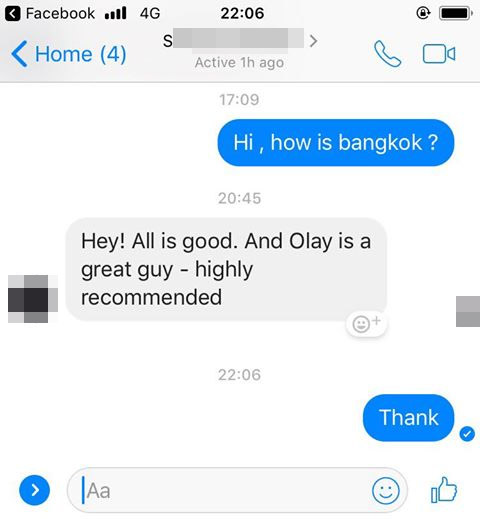Send a thumbs-up like
Image resolution: width=480 pixels, height=519 pixels.
click(444, 490)
